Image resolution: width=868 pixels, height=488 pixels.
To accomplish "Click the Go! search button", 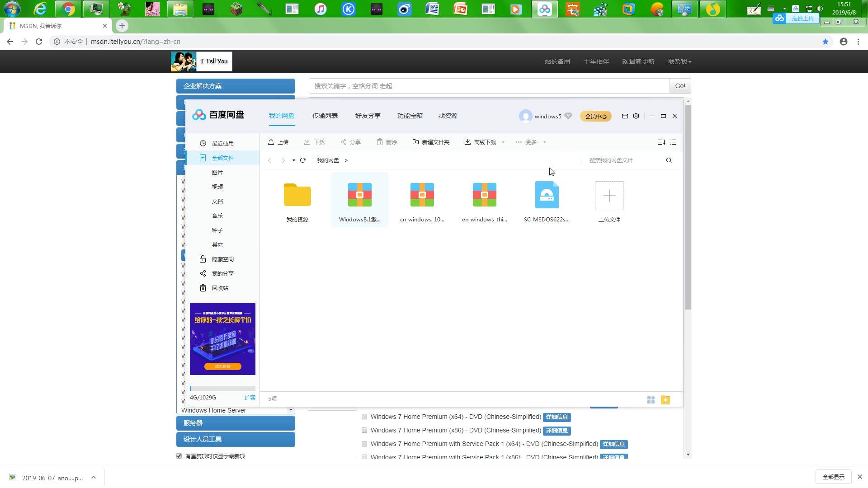I will (680, 86).
